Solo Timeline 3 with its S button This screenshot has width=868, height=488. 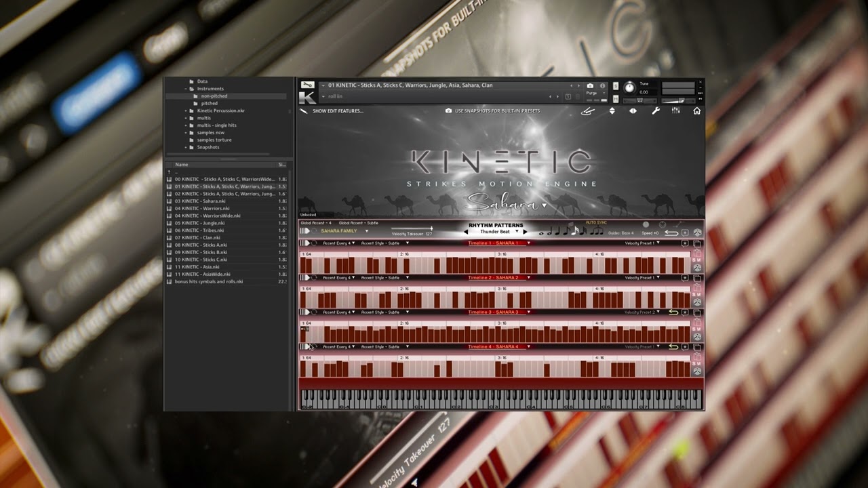coord(694,329)
